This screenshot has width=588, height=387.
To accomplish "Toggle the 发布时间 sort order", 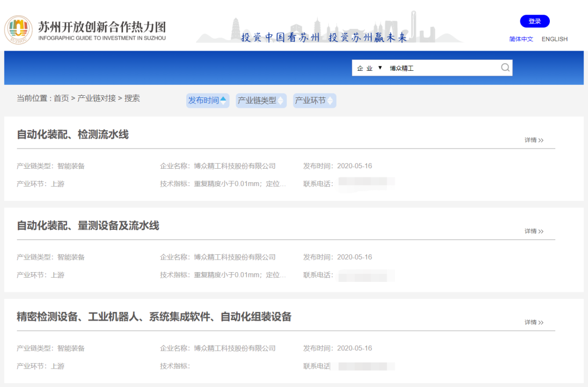I will 207,100.
